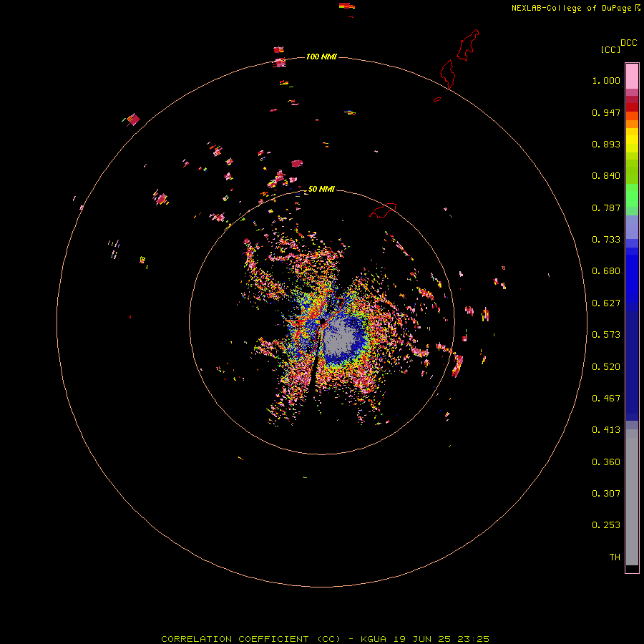The height and width of the screenshot is (644, 644).
Task: Pick the large gray color bar segment
Action: point(632,501)
